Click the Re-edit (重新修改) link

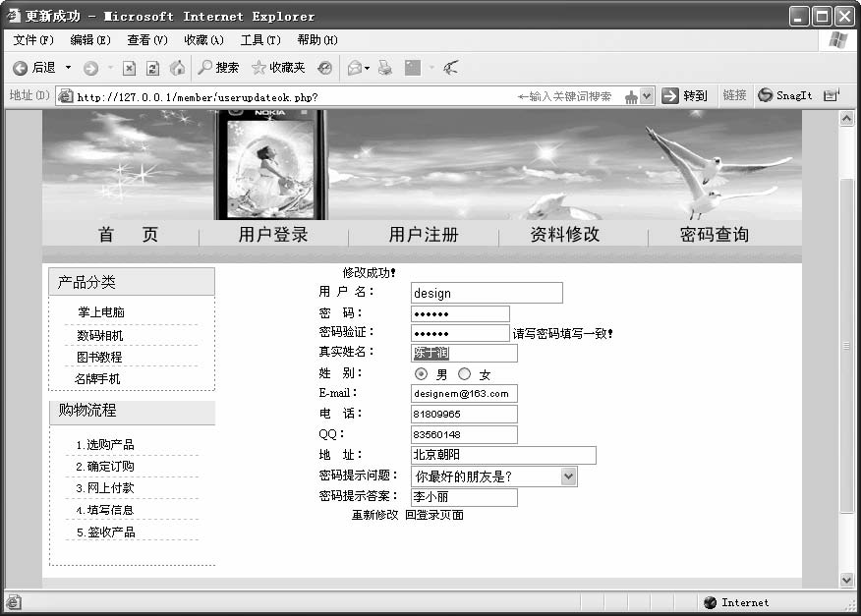point(375,515)
